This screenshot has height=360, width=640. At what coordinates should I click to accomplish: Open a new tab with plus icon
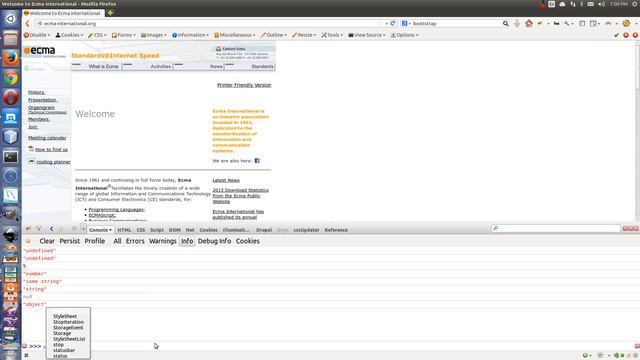110,13
